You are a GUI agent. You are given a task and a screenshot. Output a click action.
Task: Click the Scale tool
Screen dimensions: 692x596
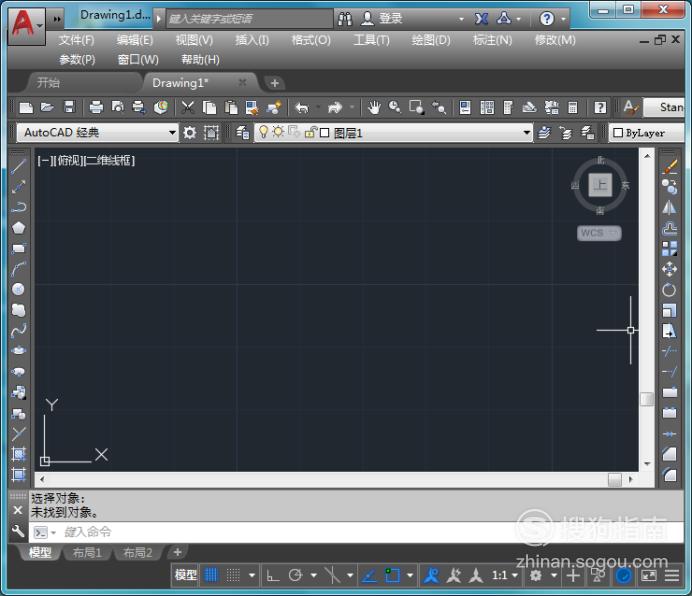click(669, 310)
